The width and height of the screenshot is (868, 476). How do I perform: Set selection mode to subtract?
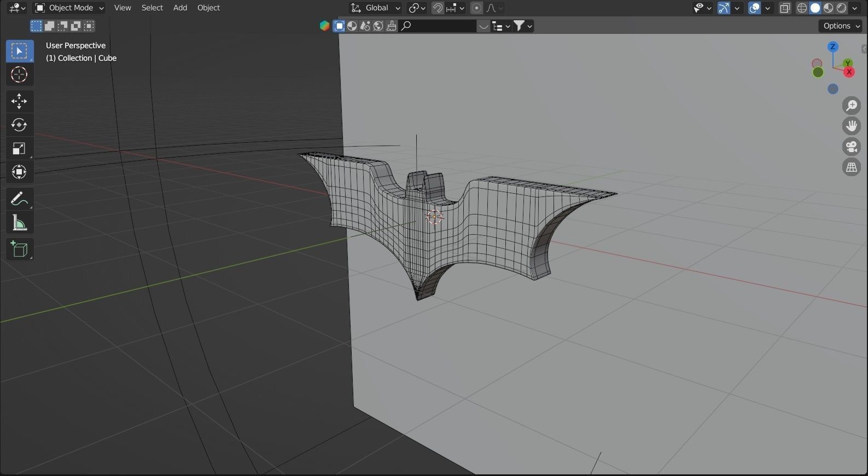(x=62, y=26)
